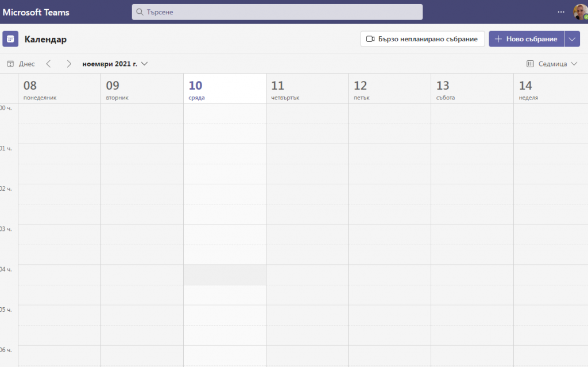The width and height of the screenshot is (588, 367).
Task: Create a Ново събрание meeting
Action: coord(526,39)
